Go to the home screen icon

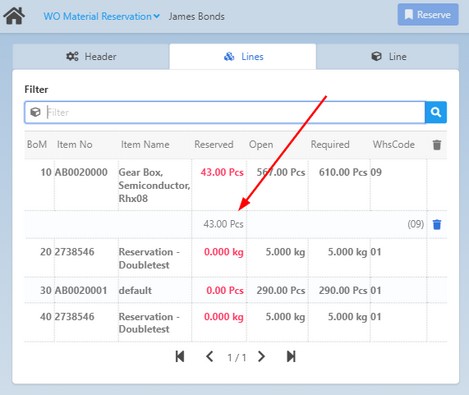click(14, 16)
